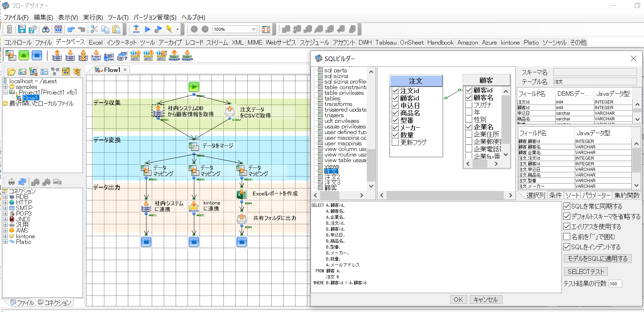
Task: Click the binoculars search icon
Action: (x=46, y=29)
